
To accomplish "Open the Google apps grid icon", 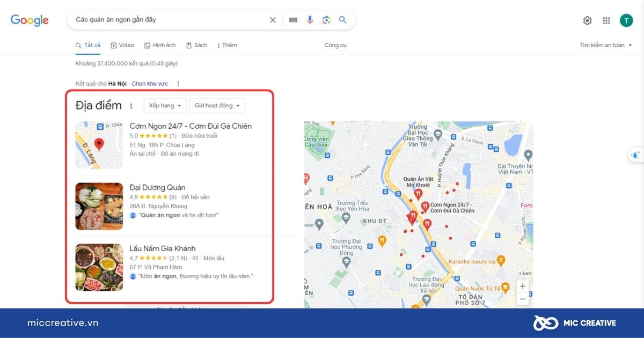I will click(x=606, y=20).
